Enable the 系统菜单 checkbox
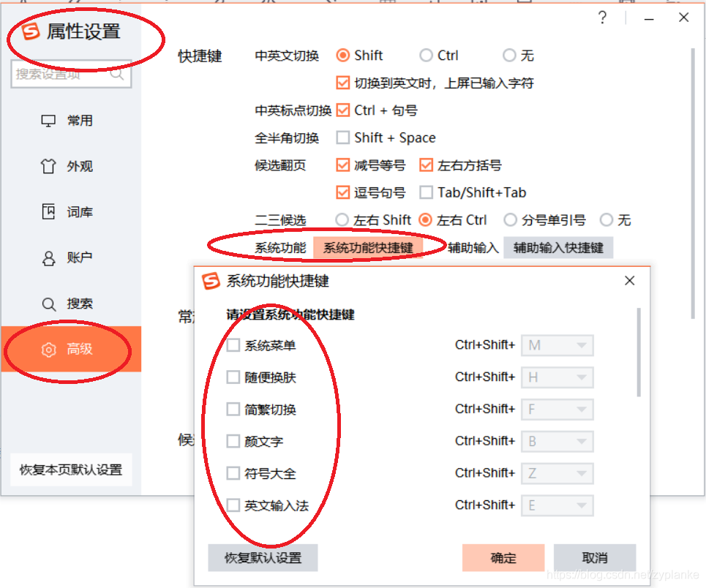The width and height of the screenshot is (706, 588). [233, 345]
